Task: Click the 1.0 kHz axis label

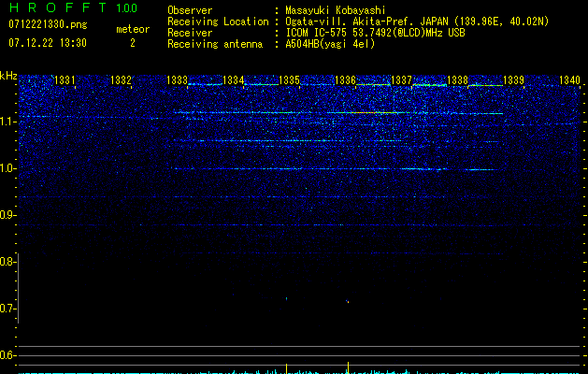Action: 7,168
